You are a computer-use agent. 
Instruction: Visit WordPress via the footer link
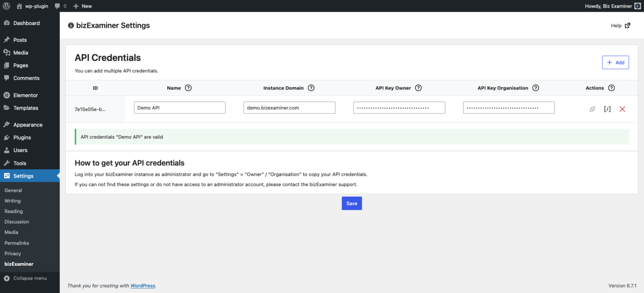click(142, 285)
